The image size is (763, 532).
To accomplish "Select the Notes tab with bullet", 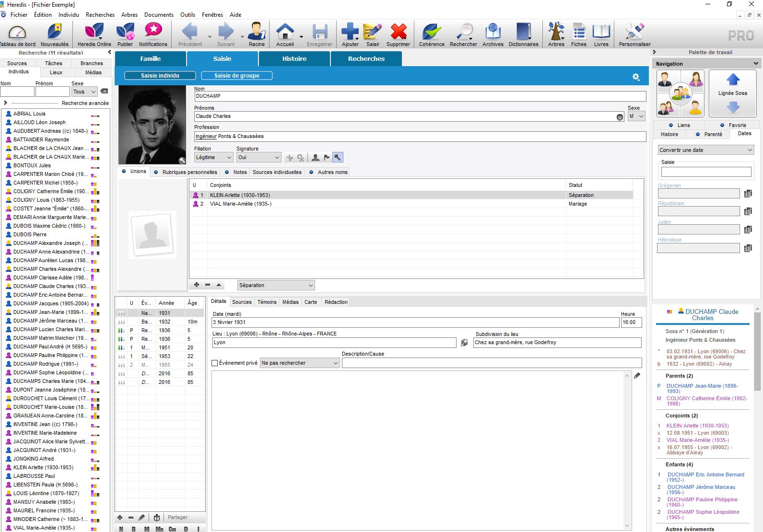I will 235,172.
